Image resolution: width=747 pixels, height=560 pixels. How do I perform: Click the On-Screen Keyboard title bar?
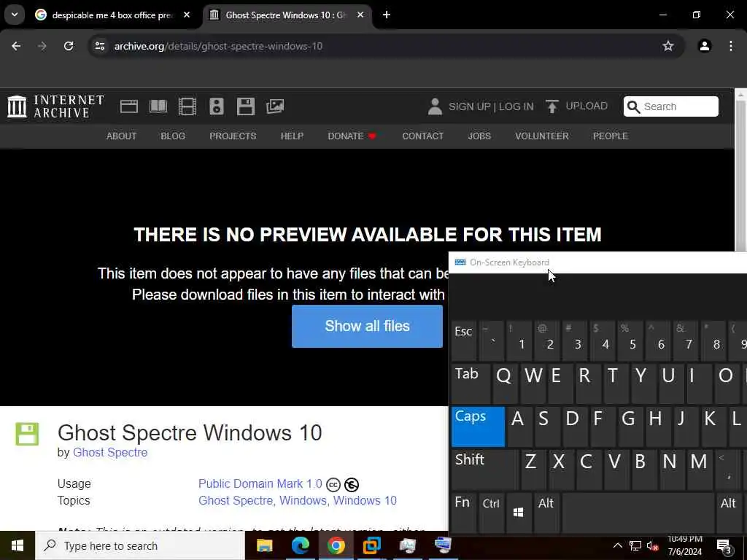(x=597, y=262)
